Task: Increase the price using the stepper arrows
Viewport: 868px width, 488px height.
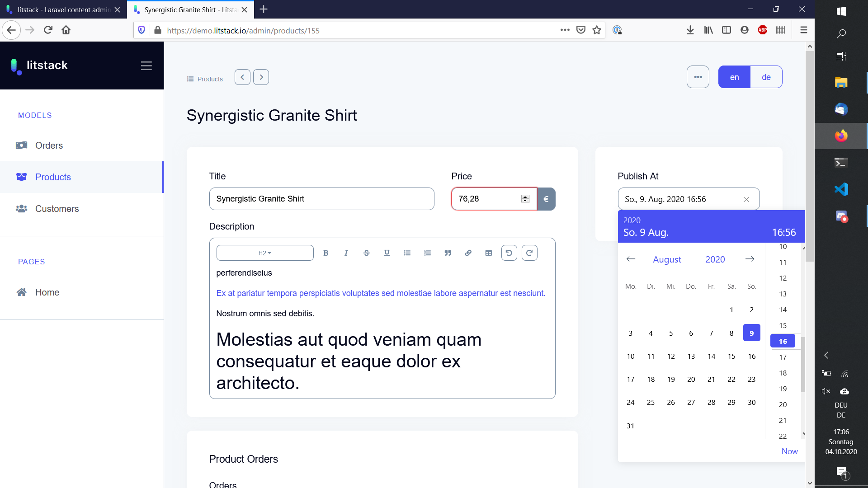Action: click(x=525, y=197)
